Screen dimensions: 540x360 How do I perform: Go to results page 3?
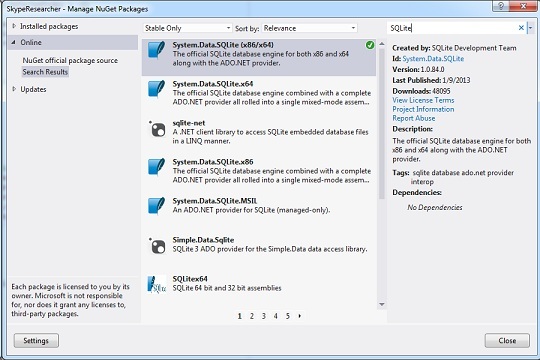pyautogui.click(x=264, y=316)
